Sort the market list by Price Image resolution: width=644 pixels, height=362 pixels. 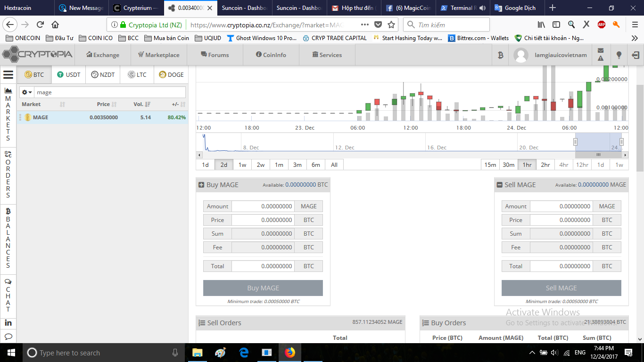(x=107, y=104)
